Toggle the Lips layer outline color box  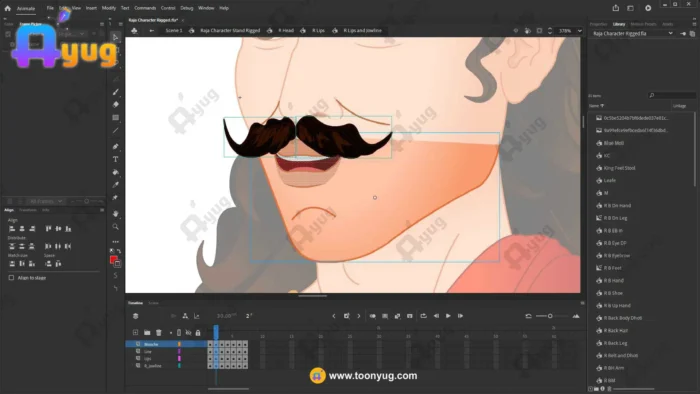click(x=179, y=358)
